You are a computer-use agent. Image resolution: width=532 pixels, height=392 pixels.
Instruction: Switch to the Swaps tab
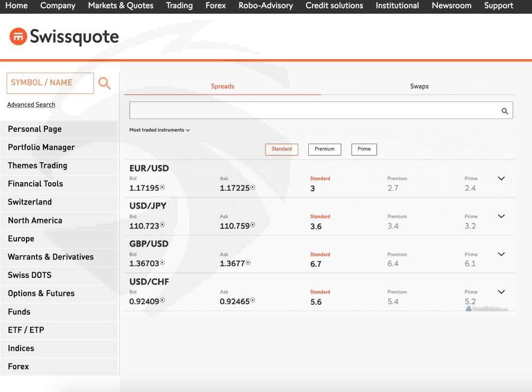pos(419,86)
